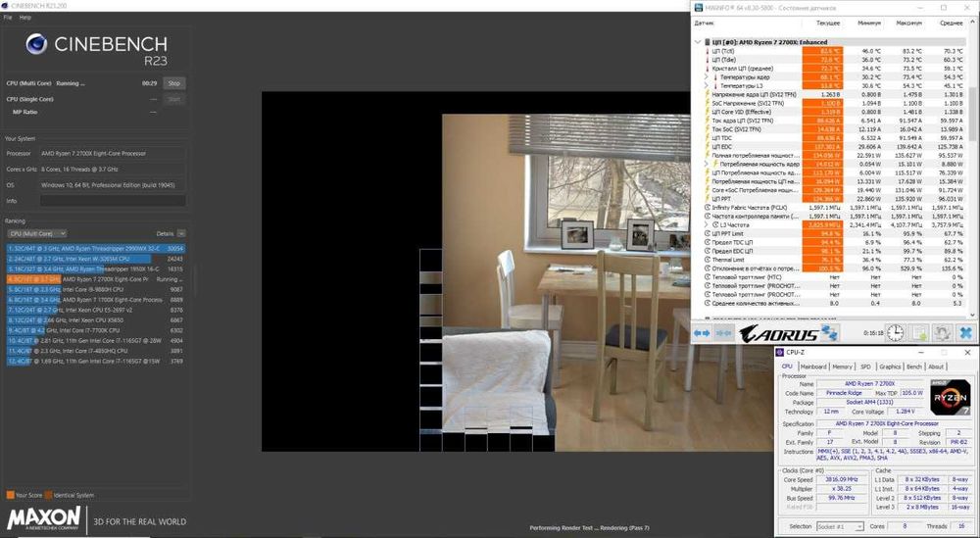This screenshot has height=538, width=980.
Task: Click the Thermal Limit sensor row
Action: pos(833,260)
